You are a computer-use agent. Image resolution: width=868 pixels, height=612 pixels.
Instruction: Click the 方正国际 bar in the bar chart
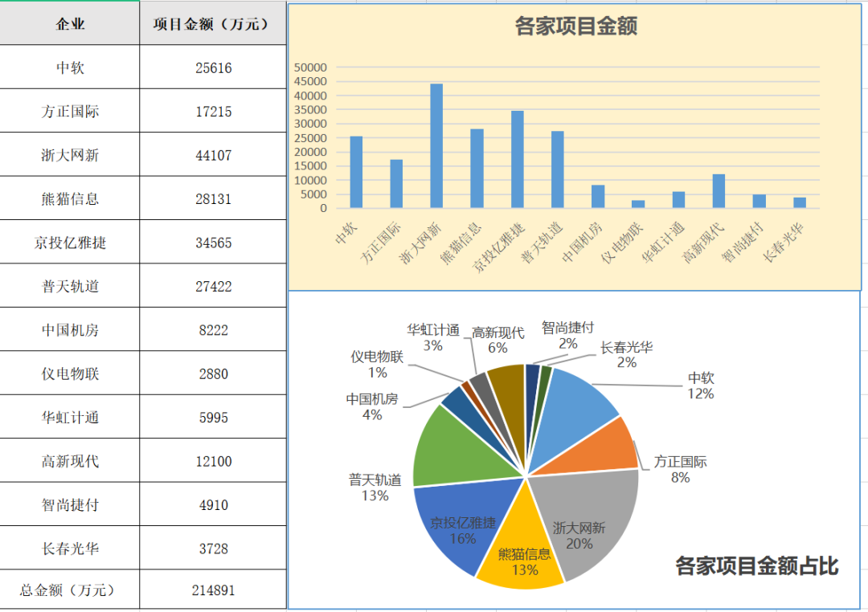396,184
